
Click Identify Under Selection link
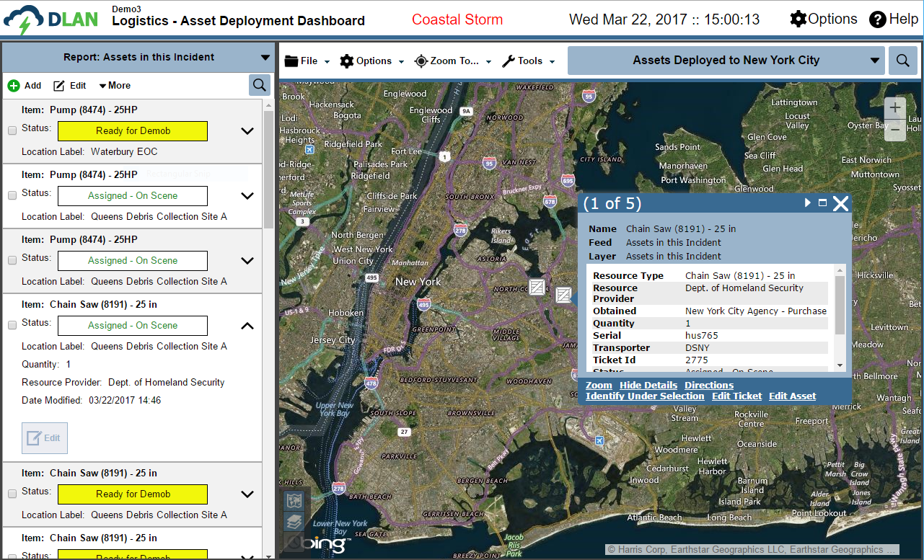[x=645, y=396]
